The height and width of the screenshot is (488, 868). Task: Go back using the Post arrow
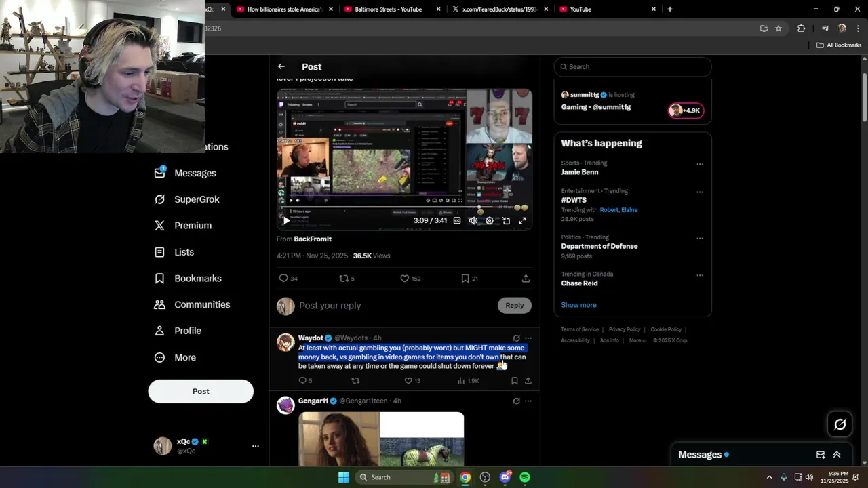coord(281,66)
